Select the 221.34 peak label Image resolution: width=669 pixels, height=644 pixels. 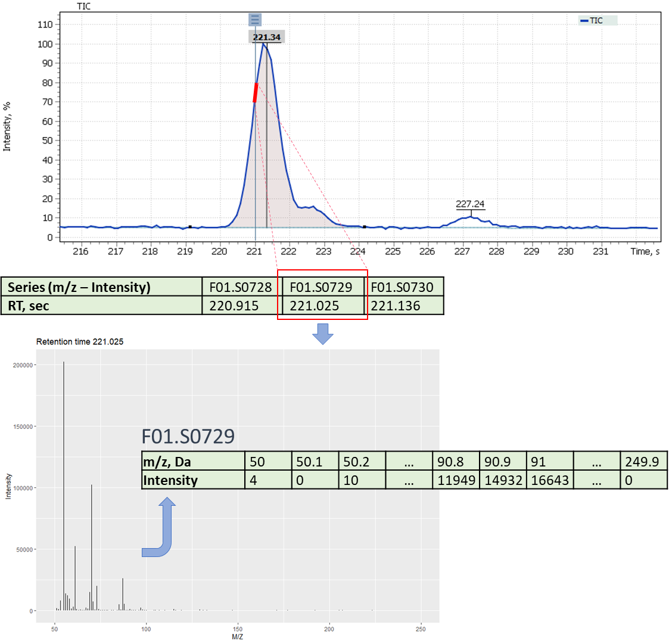[x=267, y=37]
